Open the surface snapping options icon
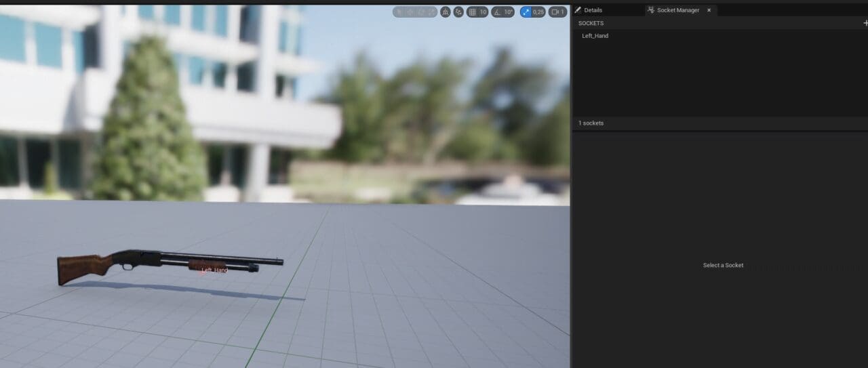The width and height of the screenshot is (868, 368). pos(459,12)
